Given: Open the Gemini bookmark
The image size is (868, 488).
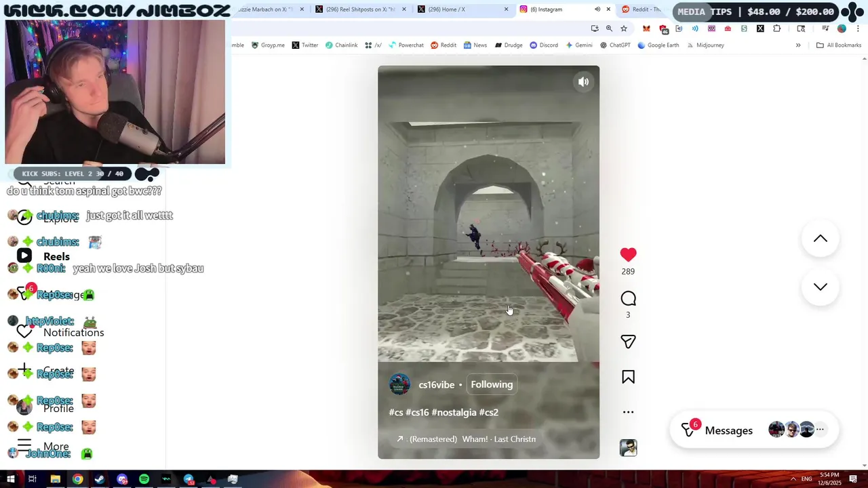Looking at the screenshot, I should 578,45.
